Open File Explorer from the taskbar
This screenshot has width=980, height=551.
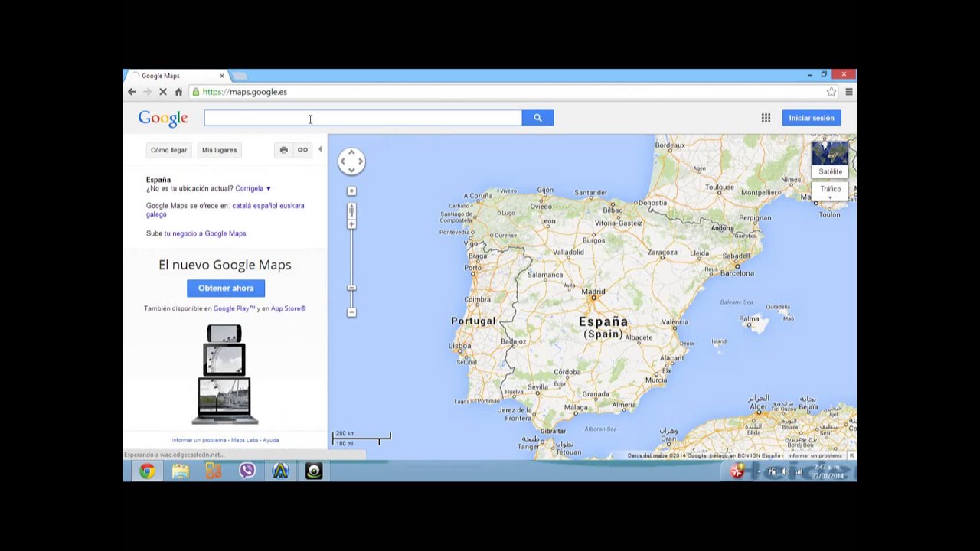pos(181,471)
